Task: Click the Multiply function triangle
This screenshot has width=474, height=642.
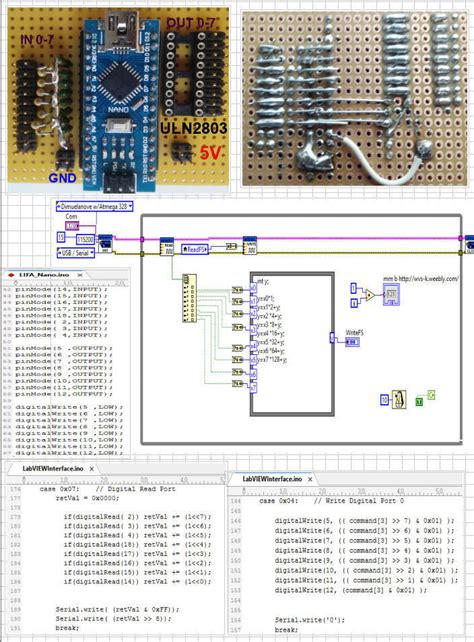Action: 369,295
